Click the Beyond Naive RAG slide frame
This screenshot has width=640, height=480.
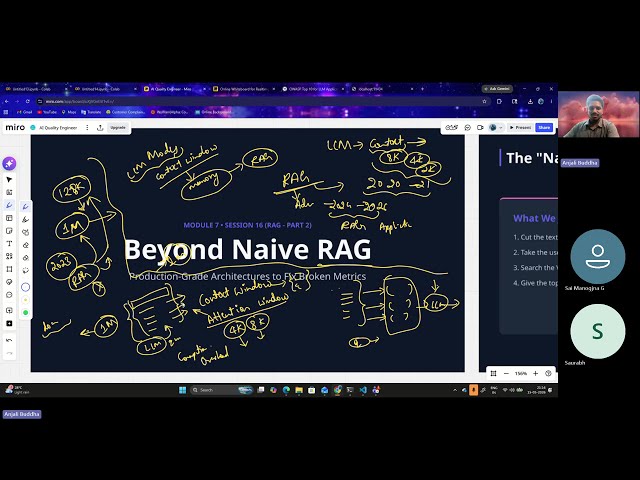248,250
